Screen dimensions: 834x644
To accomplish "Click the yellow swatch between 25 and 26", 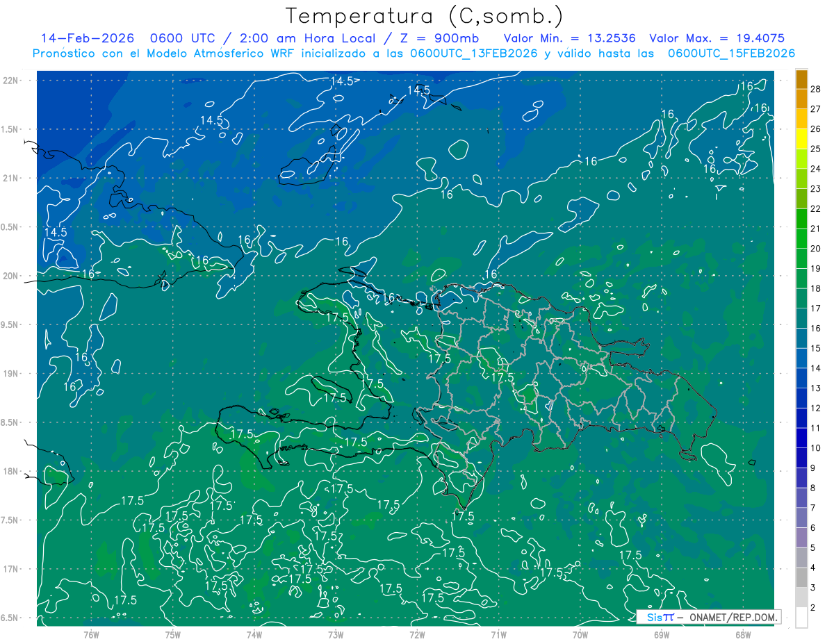I will coord(801,138).
